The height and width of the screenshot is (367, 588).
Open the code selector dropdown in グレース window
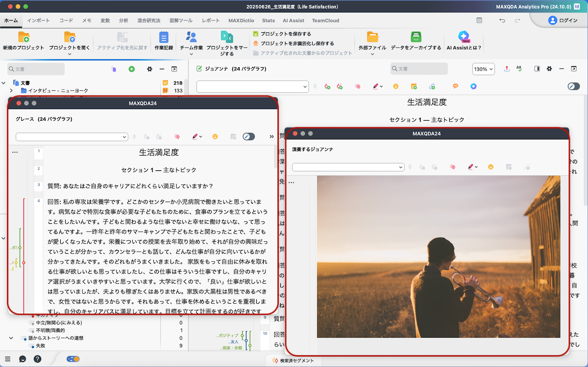pyautogui.click(x=72, y=136)
